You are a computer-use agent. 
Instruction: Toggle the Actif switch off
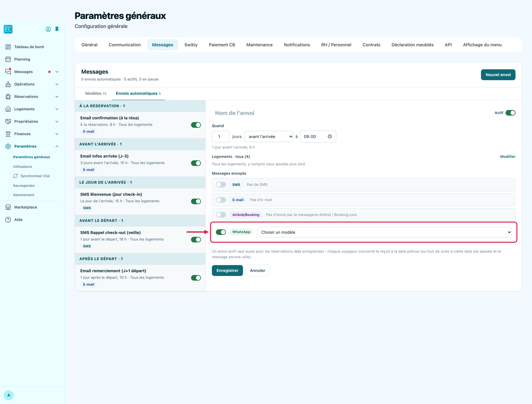(510, 113)
